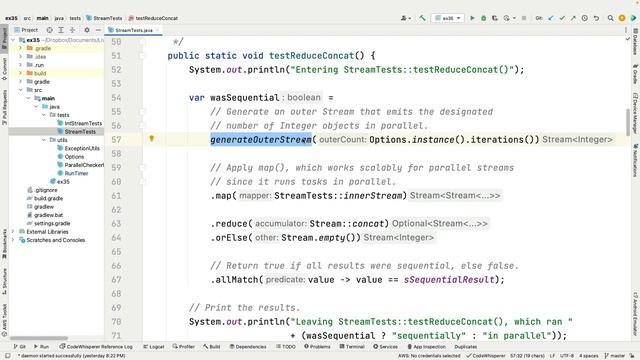Open CodeWhisperer Reference Log tab
This screenshot has width=640, height=360.
point(96,347)
